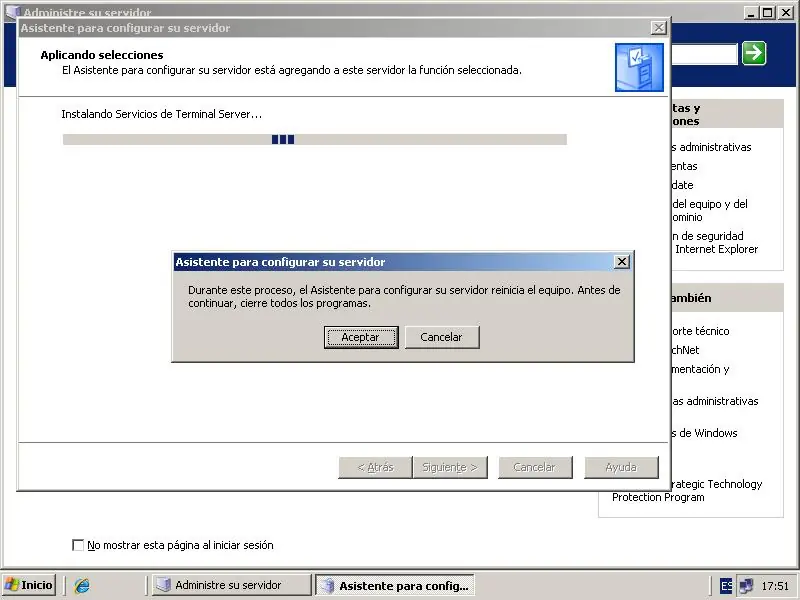Close the Asistente para configurar su servidor wizard window

click(x=659, y=28)
